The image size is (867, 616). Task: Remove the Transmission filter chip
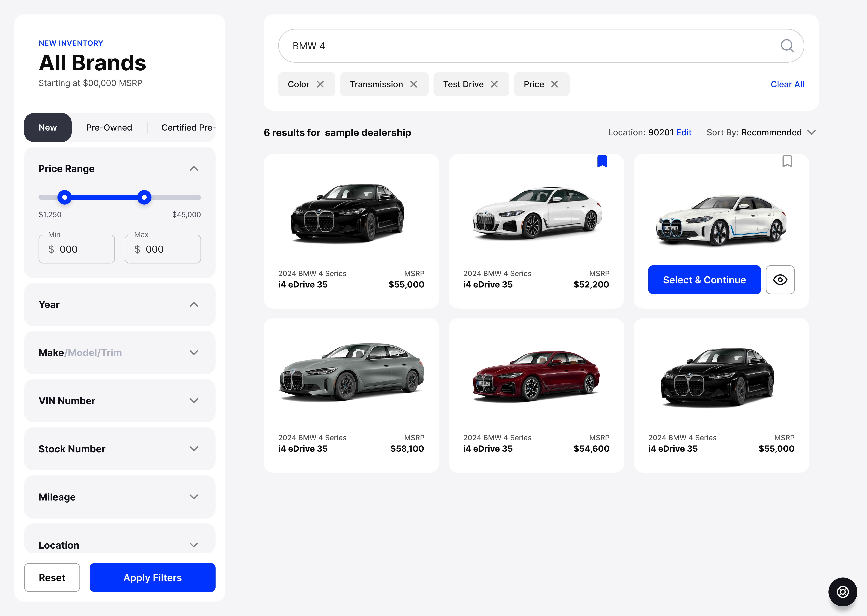(414, 84)
